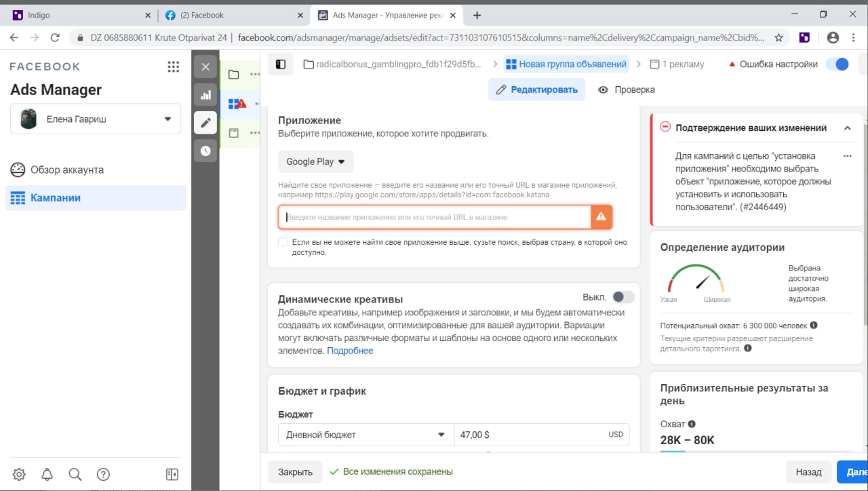This screenshot has height=491, width=868.
Task: Go back in browser history
Action: coord(14,37)
